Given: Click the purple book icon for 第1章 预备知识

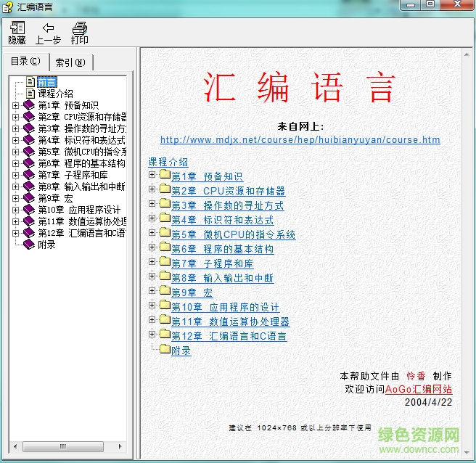Looking at the screenshot, I should tap(29, 105).
